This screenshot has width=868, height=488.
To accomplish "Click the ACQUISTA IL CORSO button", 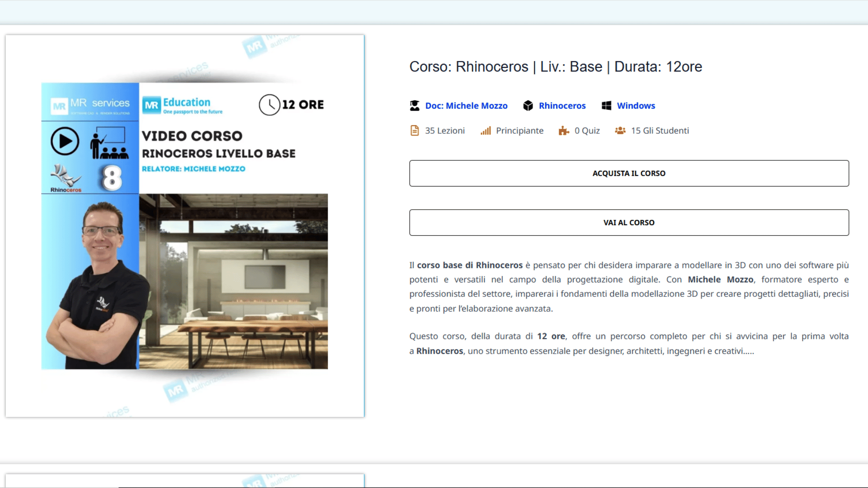I will click(x=629, y=173).
